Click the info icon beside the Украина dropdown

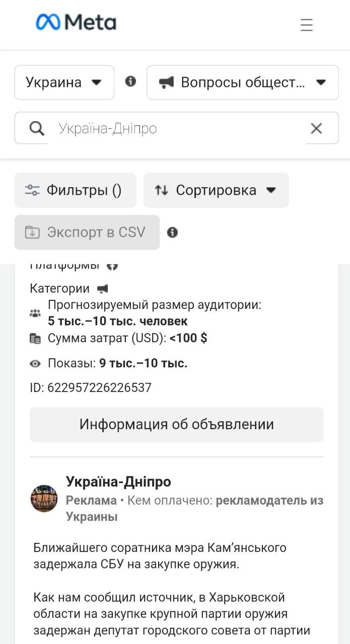tap(130, 81)
